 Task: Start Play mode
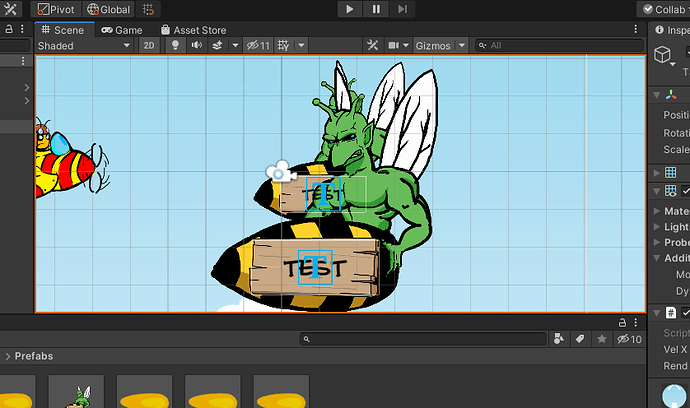pyautogui.click(x=350, y=9)
